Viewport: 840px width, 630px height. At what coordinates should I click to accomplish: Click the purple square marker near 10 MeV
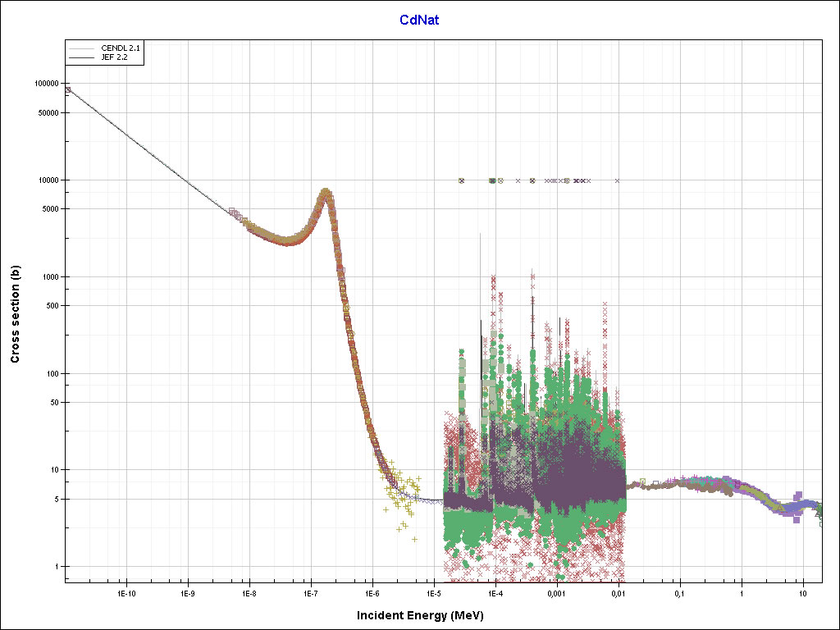797,518
